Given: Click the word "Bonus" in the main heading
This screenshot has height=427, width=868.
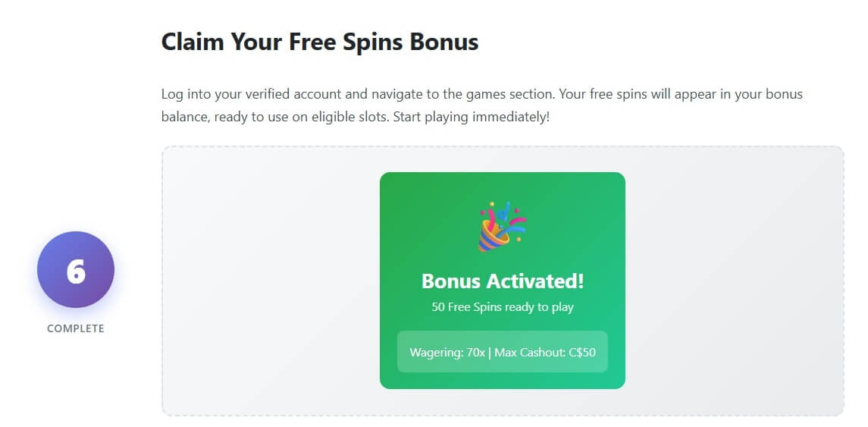Looking at the screenshot, I should pyautogui.click(x=444, y=42).
